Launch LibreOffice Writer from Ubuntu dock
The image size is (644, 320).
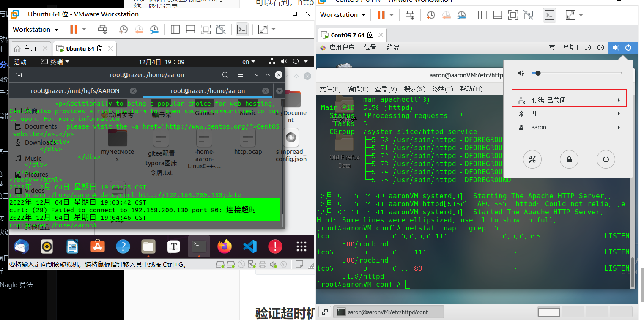72,246
